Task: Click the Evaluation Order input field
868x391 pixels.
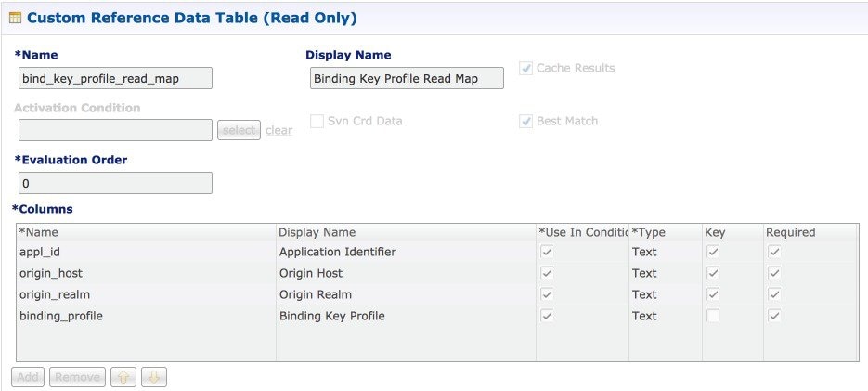Action: point(116,183)
